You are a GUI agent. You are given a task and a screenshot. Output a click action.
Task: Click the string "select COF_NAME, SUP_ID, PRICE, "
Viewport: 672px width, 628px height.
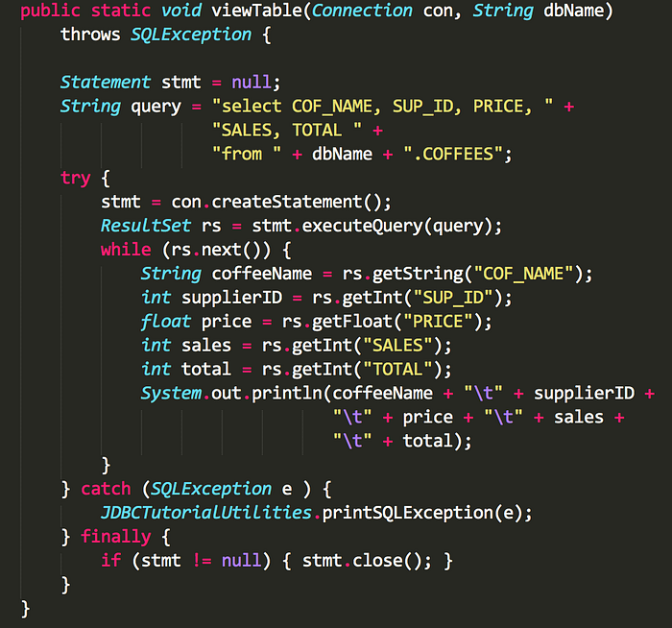[x=383, y=106]
